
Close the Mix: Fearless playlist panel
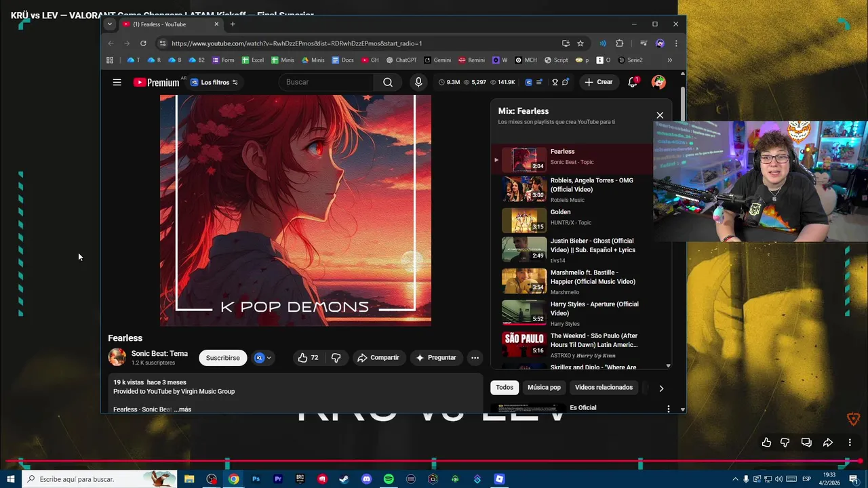660,115
